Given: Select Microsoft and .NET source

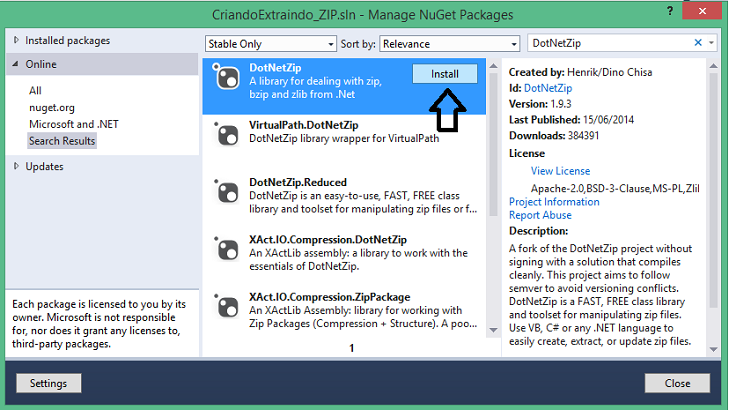Looking at the screenshot, I should tap(73, 124).
